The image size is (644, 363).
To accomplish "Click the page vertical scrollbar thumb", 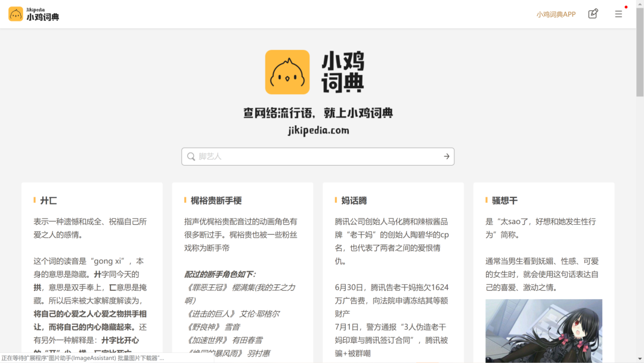I will 640,52.
